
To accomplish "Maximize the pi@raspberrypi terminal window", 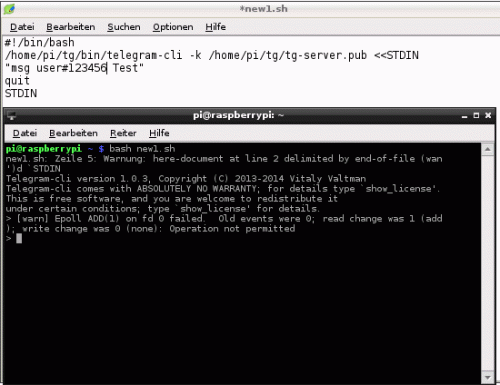I will click(x=476, y=115).
